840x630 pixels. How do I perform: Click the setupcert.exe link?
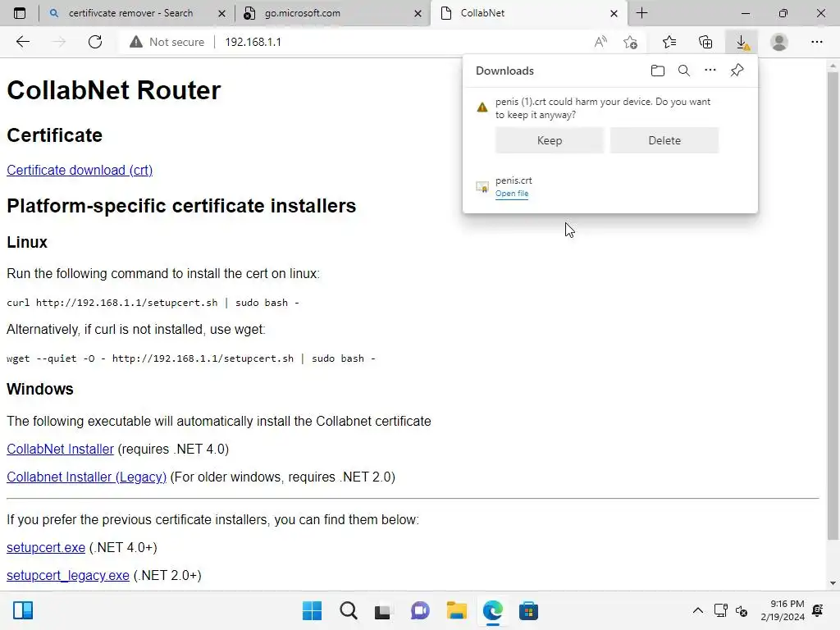pos(46,547)
